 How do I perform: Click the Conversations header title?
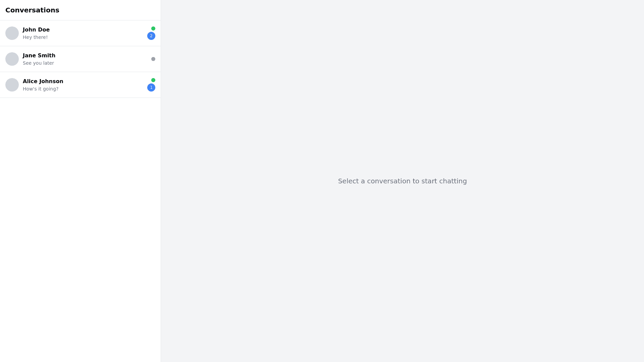pyautogui.click(x=32, y=10)
